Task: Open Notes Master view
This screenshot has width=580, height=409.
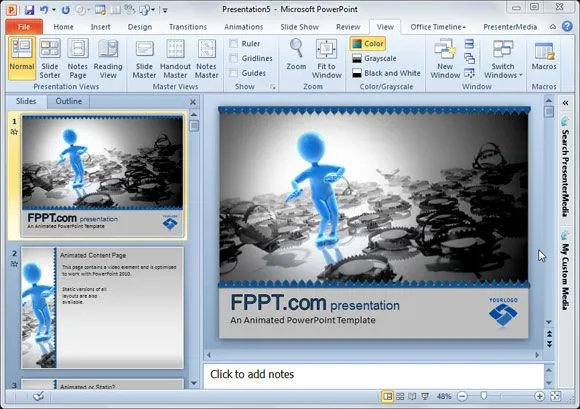Action: click(206, 58)
